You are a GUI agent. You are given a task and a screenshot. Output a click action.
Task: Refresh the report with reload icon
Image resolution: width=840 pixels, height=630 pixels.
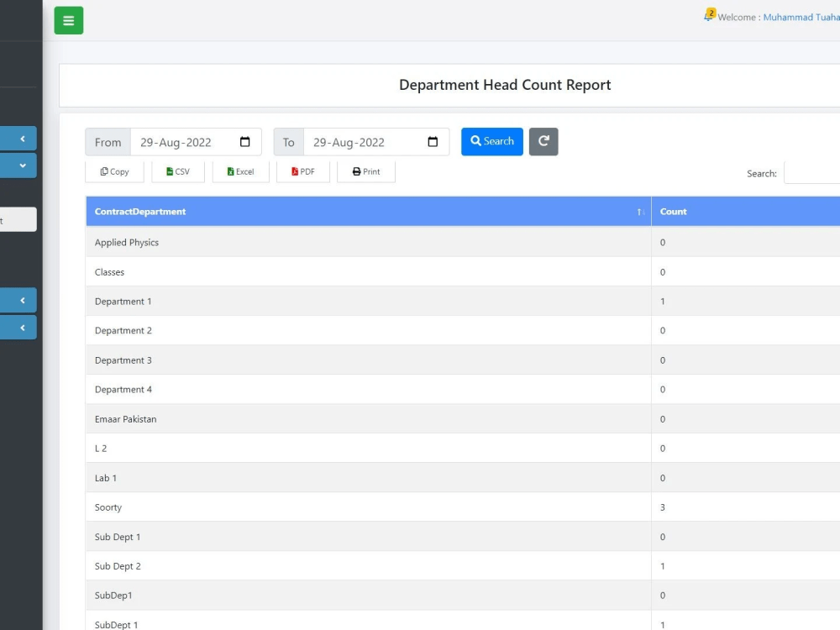pyautogui.click(x=543, y=141)
